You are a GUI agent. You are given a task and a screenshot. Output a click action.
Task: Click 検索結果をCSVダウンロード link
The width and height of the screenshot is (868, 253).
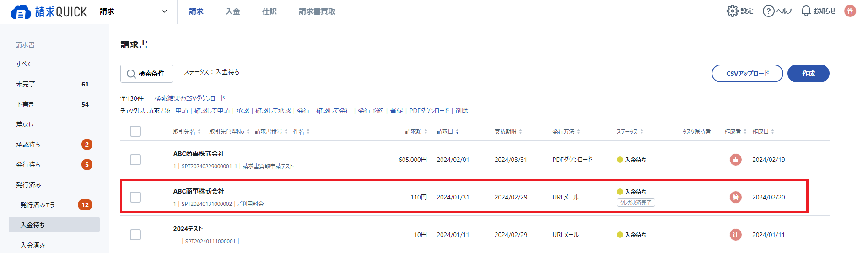point(190,98)
